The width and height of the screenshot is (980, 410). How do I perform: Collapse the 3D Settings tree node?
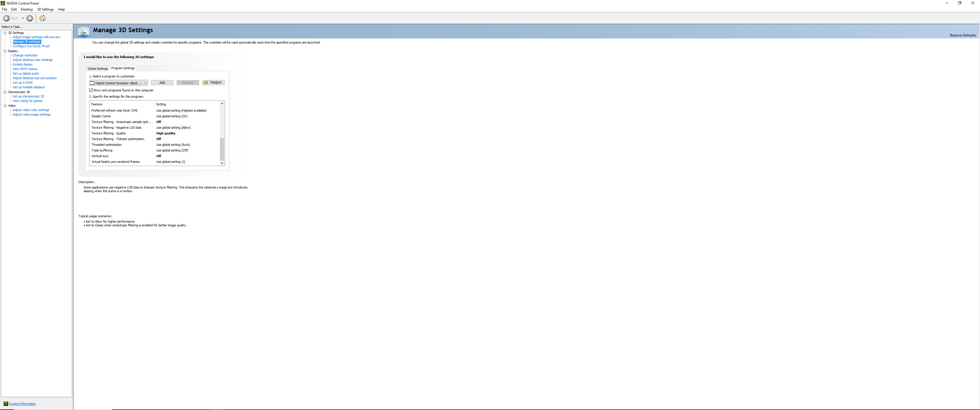pyautogui.click(x=5, y=33)
